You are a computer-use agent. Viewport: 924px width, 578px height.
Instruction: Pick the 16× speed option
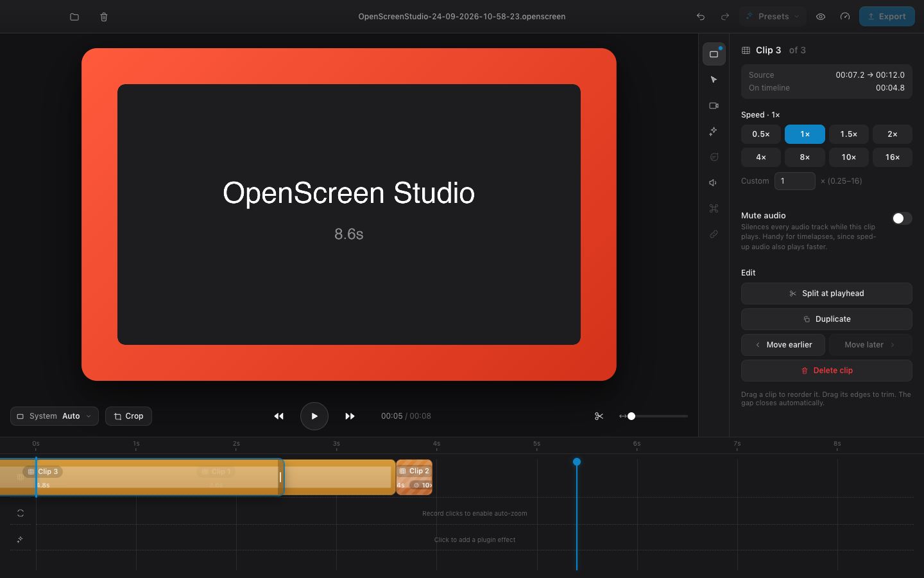(x=893, y=157)
